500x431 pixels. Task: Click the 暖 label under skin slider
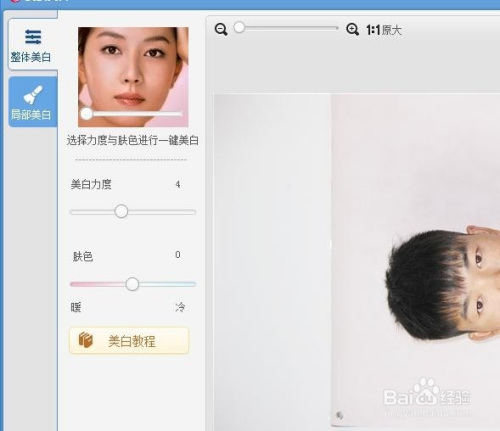[76, 307]
